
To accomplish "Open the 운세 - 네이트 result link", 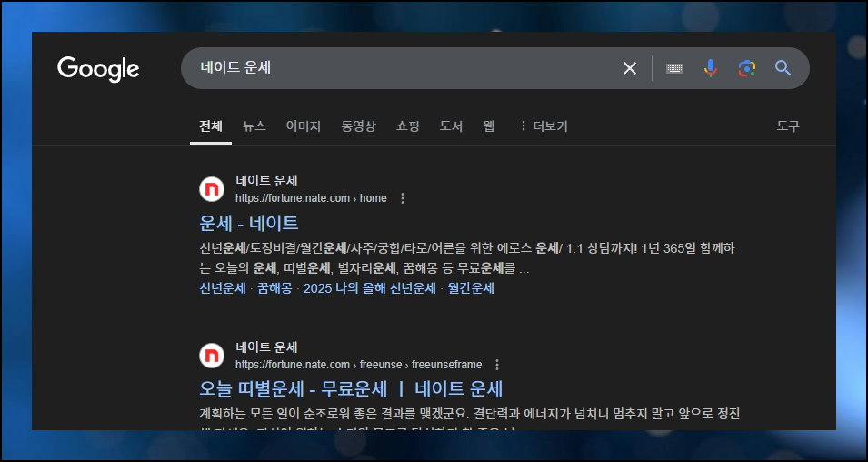I will (248, 223).
